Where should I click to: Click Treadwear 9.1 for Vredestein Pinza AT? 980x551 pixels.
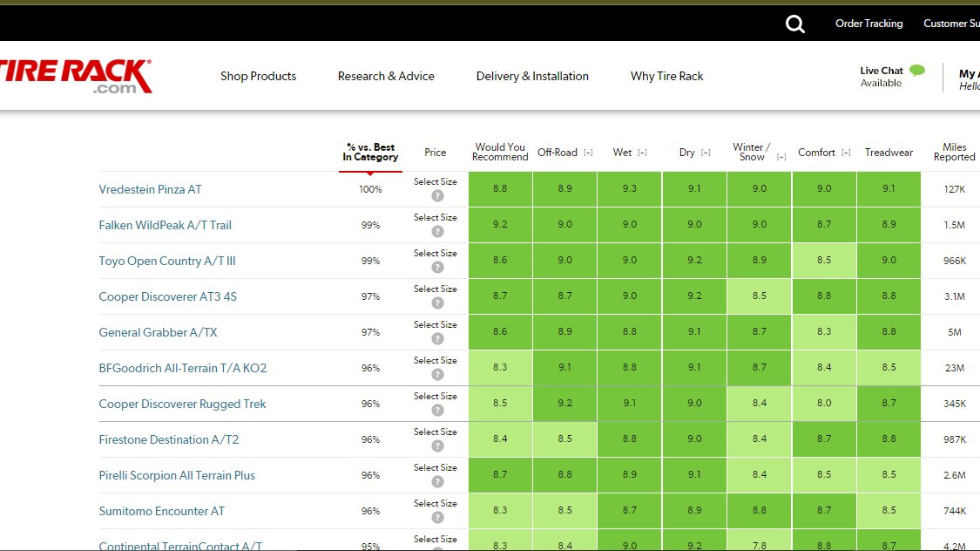pyautogui.click(x=889, y=189)
